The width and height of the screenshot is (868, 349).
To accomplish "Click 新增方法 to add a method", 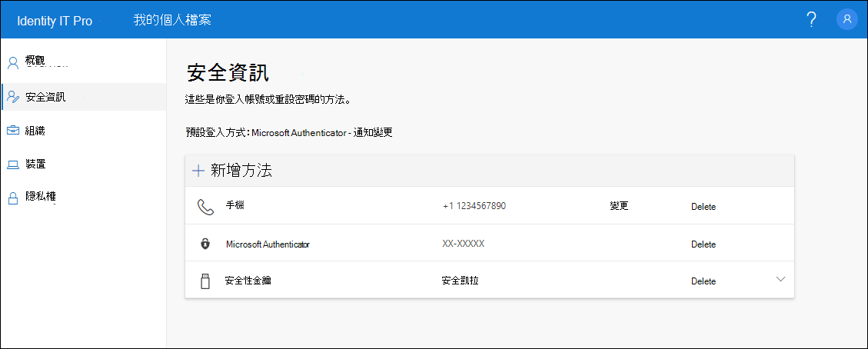I will point(241,171).
